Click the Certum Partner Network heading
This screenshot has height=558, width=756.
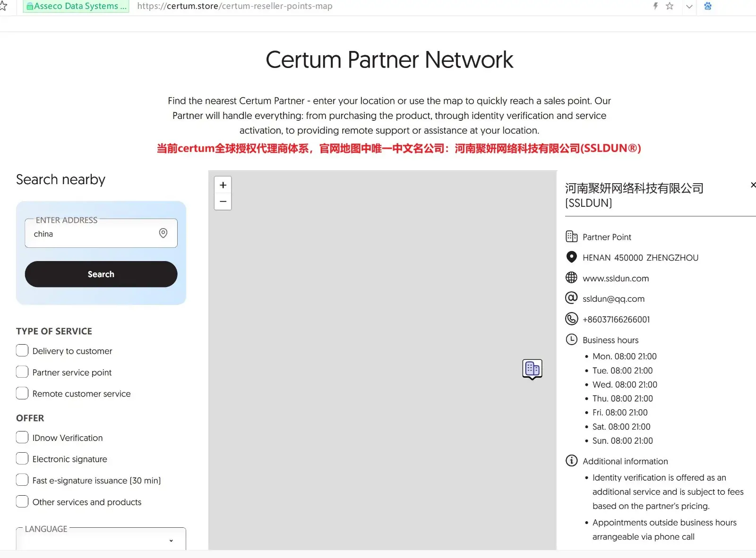(x=389, y=60)
